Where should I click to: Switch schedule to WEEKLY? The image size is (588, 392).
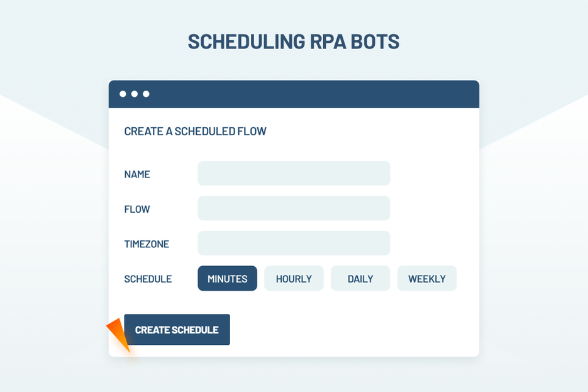426,279
